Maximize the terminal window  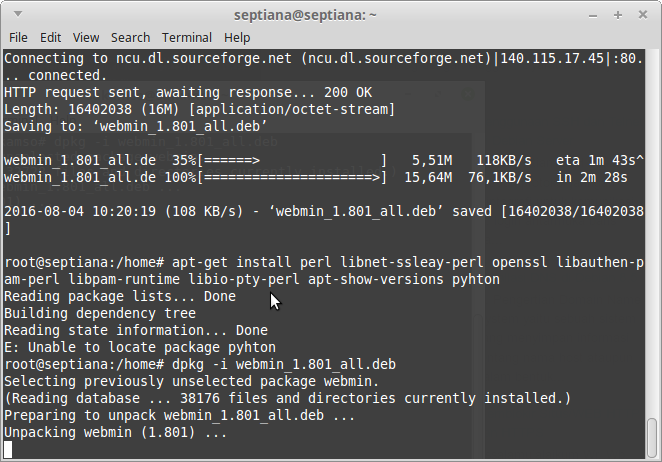(617, 15)
